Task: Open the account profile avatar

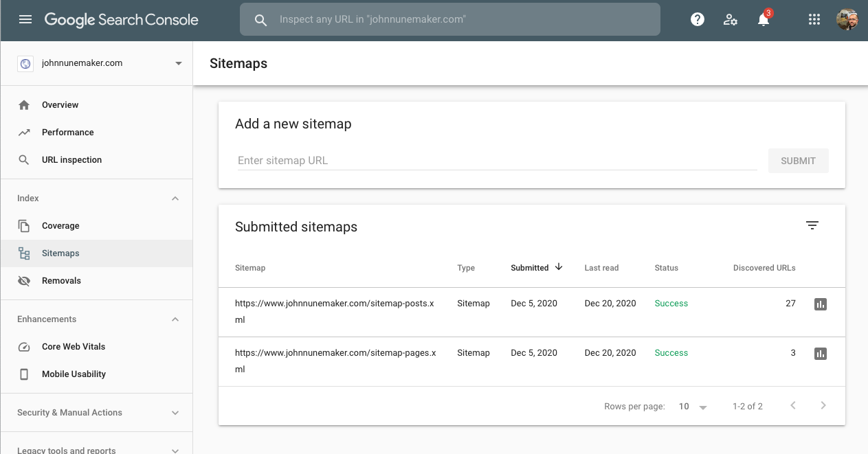Action: pos(847,20)
